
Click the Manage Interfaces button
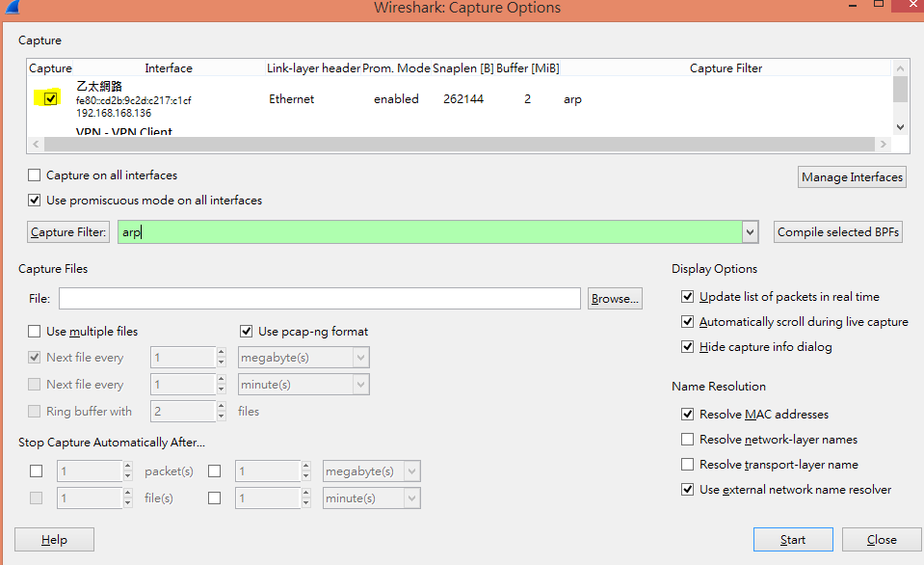tap(851, 176)
